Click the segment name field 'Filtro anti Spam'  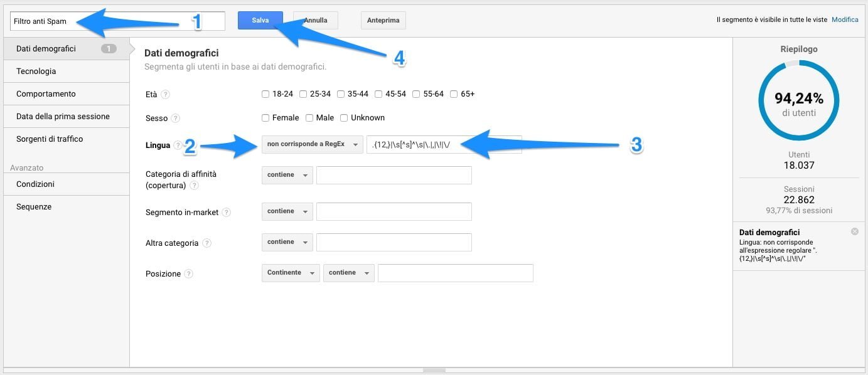pos(117,21)
